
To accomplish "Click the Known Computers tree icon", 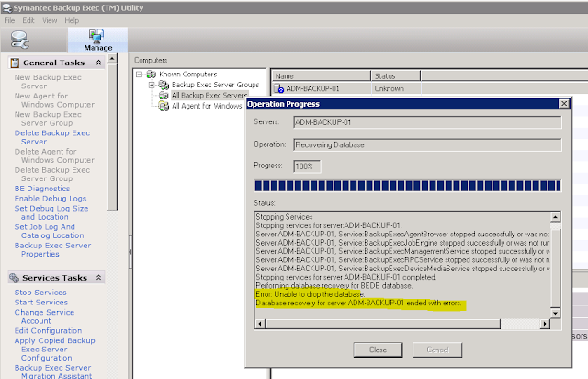I will point(152,74).
